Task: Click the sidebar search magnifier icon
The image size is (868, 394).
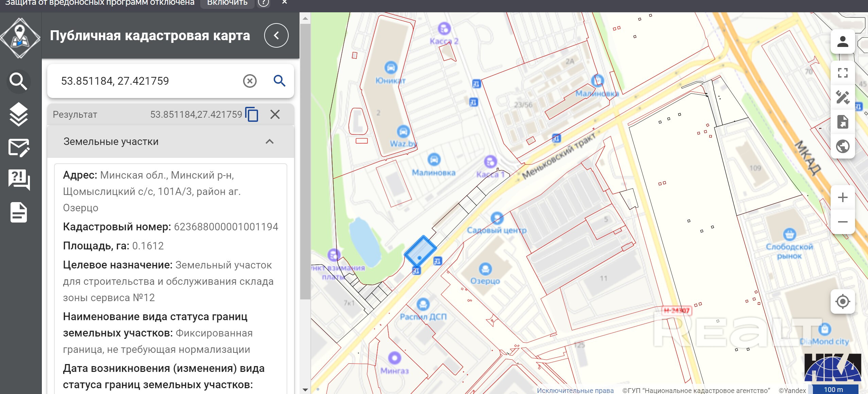Action: click(x=18, y=82)
